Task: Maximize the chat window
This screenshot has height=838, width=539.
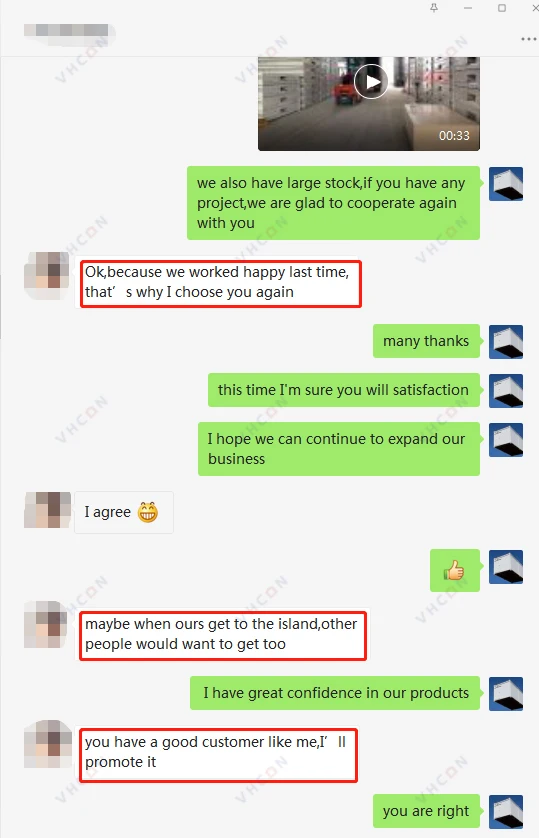Action: click(502, 8)
